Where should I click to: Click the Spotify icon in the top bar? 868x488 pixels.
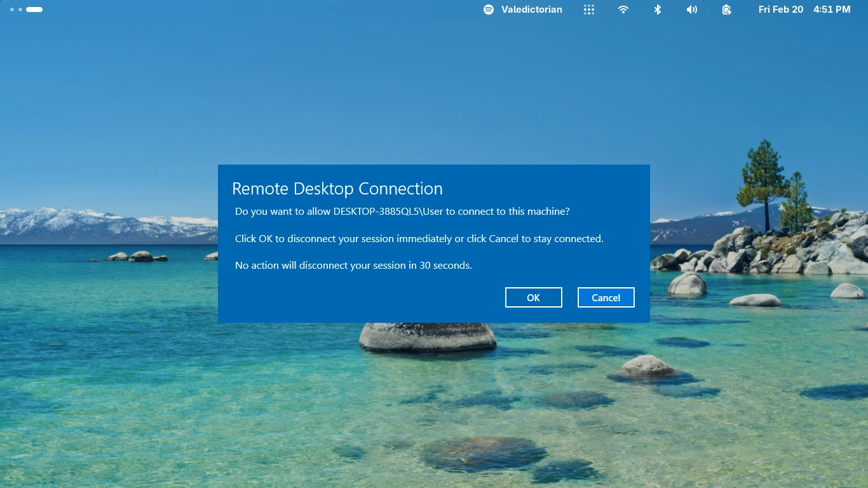(489, 10)
